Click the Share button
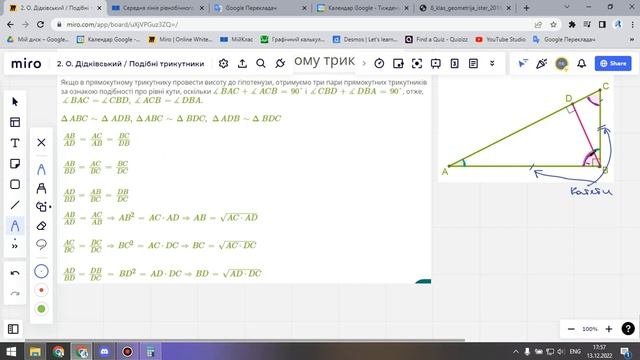 (x=613, y=63)
